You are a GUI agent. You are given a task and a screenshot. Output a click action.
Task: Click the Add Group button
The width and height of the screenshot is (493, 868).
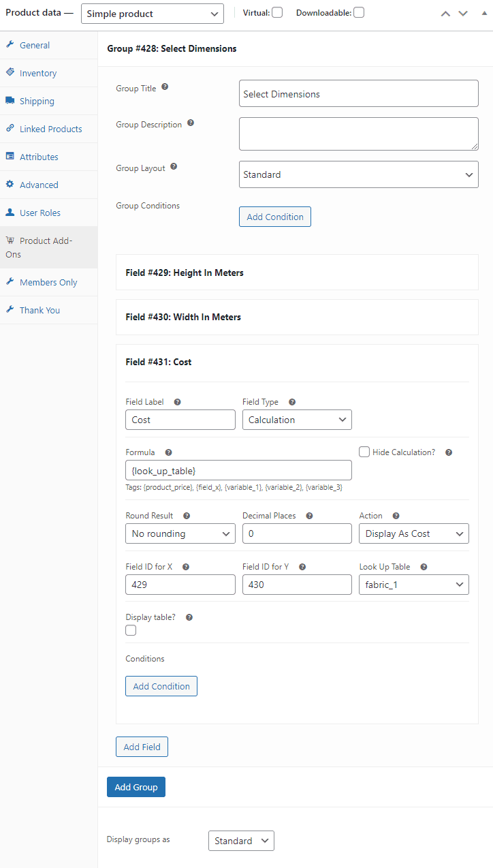pyautogui.click(x=136, y=787)
